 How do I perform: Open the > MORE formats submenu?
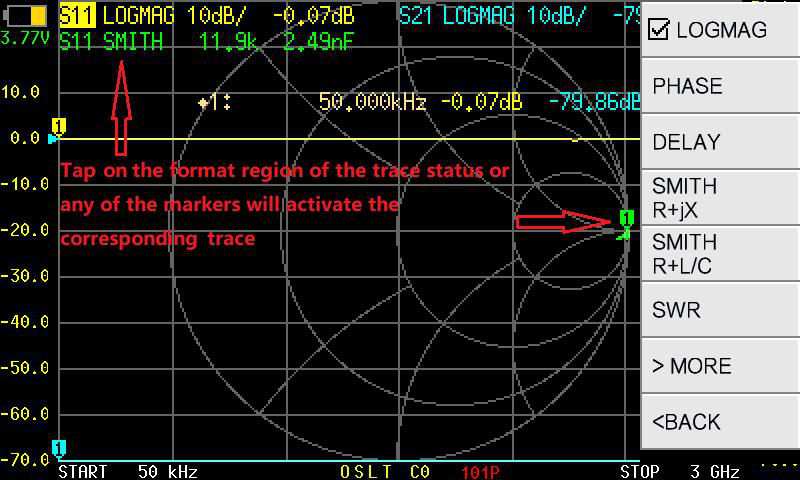(x=719, y=366)
